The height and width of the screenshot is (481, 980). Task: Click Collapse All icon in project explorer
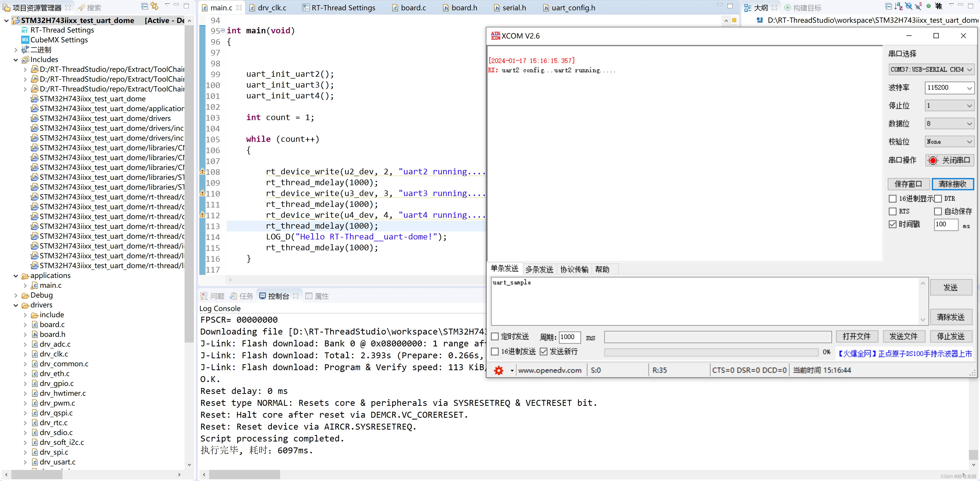click(x=144, y=6)
